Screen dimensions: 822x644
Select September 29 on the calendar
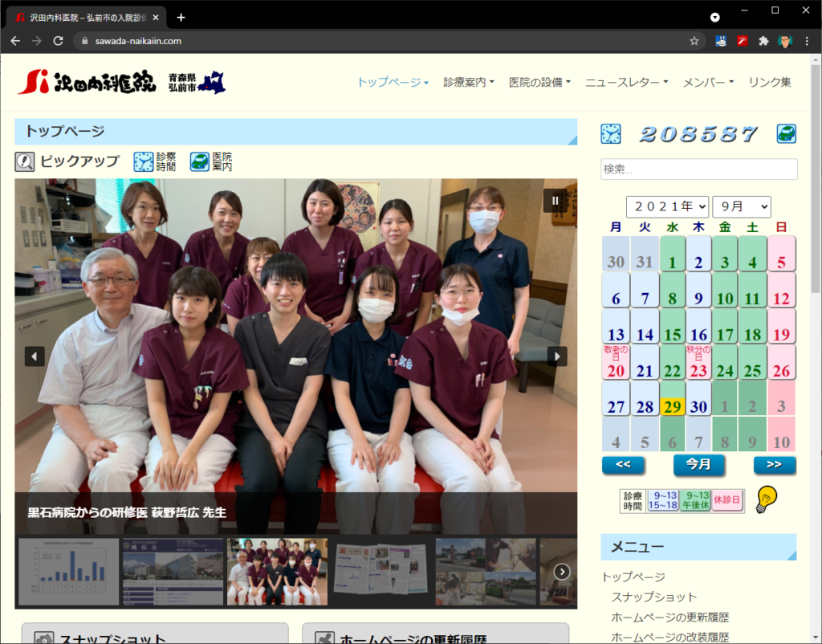672,398
